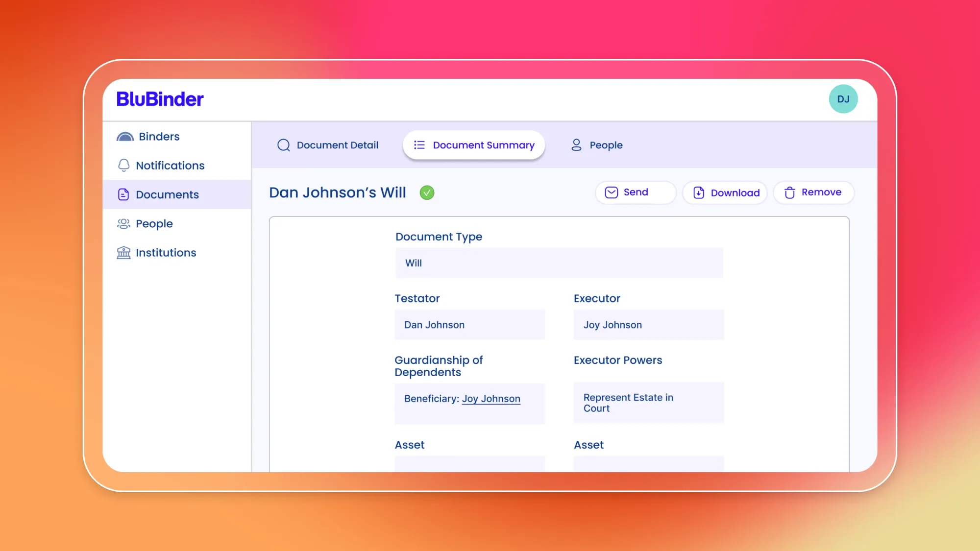Select the Executor field showing Joy Johnson

tap(648, 325)
